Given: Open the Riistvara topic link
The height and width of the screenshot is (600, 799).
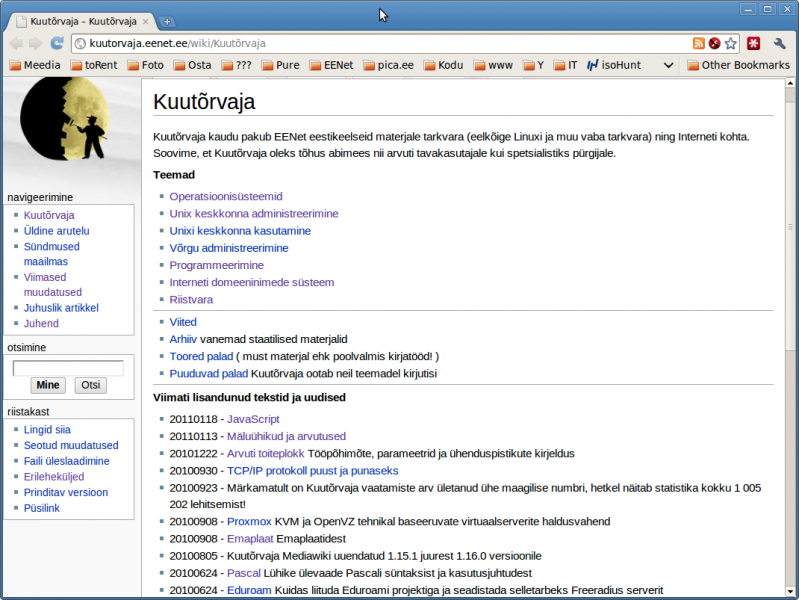Looking at the screenshot, I should [191, 300].
